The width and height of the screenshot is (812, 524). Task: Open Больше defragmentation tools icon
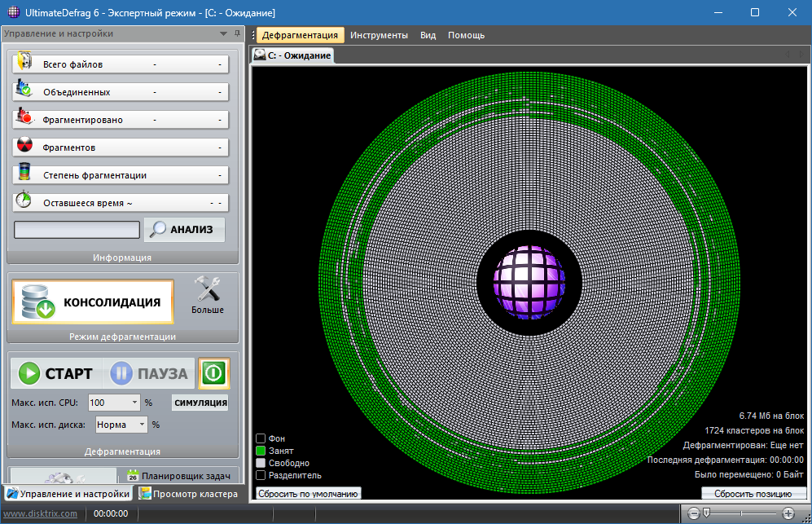207,289
